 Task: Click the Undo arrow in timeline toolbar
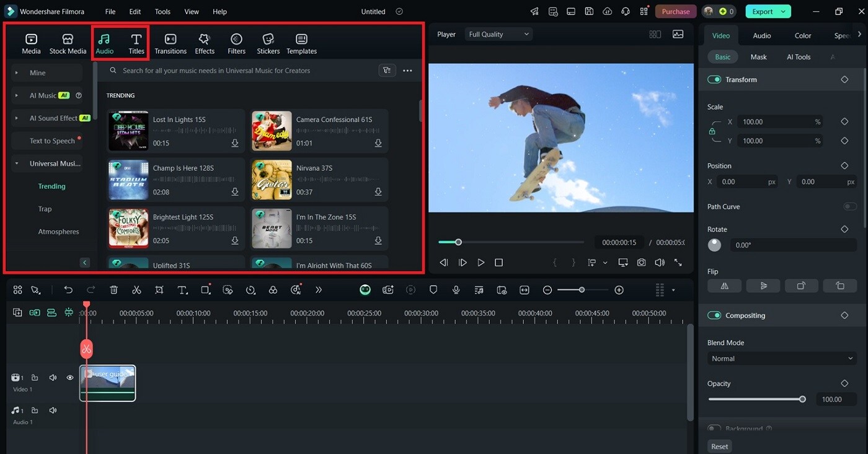[x=68, y=290]
